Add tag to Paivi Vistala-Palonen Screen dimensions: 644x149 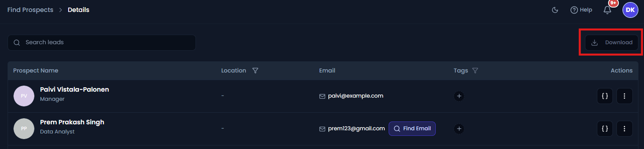(459, 96)
